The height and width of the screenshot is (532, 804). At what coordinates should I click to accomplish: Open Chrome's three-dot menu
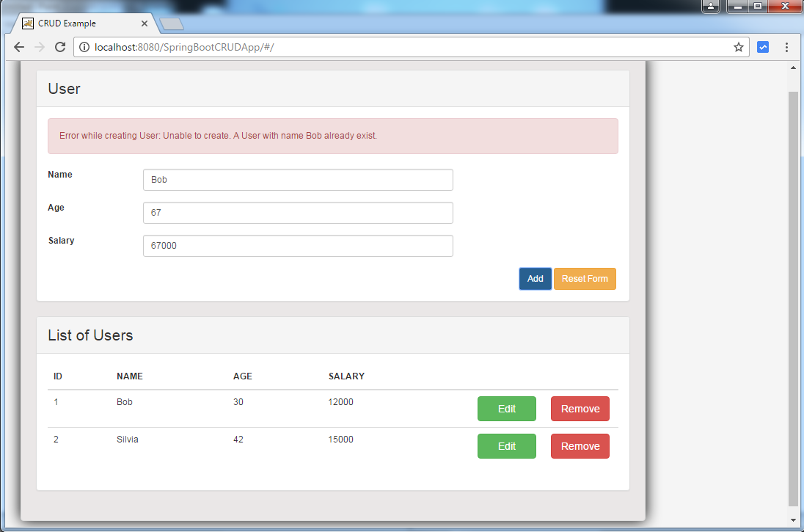click(786, 46)
